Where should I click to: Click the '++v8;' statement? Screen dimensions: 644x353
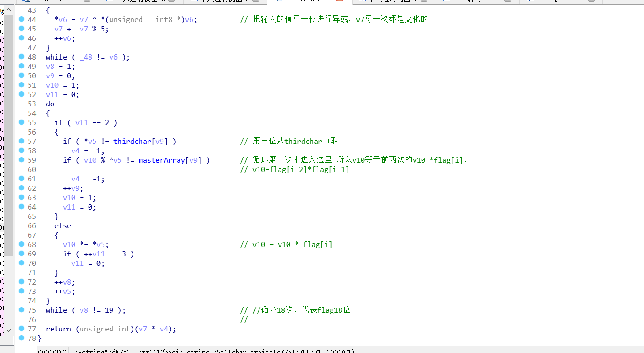65,282
